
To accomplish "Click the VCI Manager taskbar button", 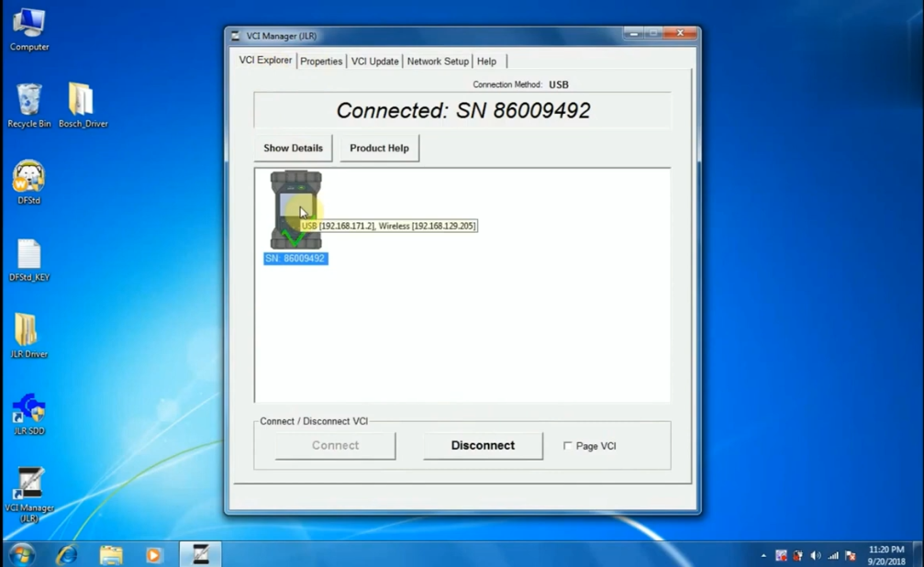I will click(x=200, y=554).
